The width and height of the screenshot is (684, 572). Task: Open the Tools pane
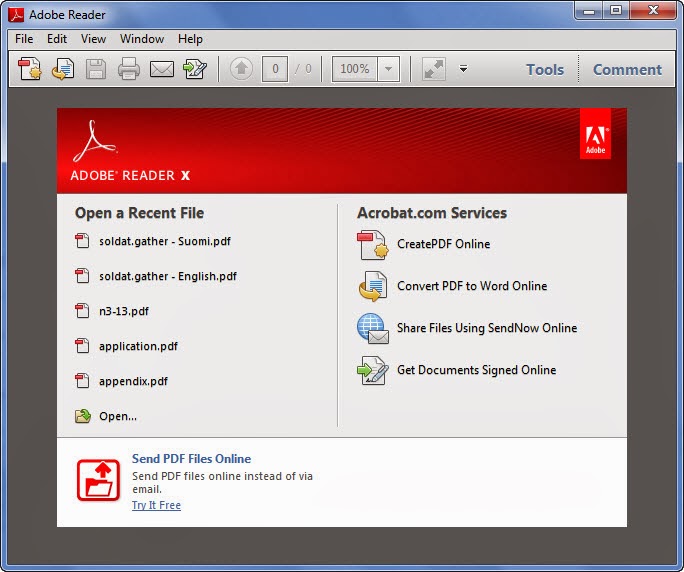tap(545, 69)
